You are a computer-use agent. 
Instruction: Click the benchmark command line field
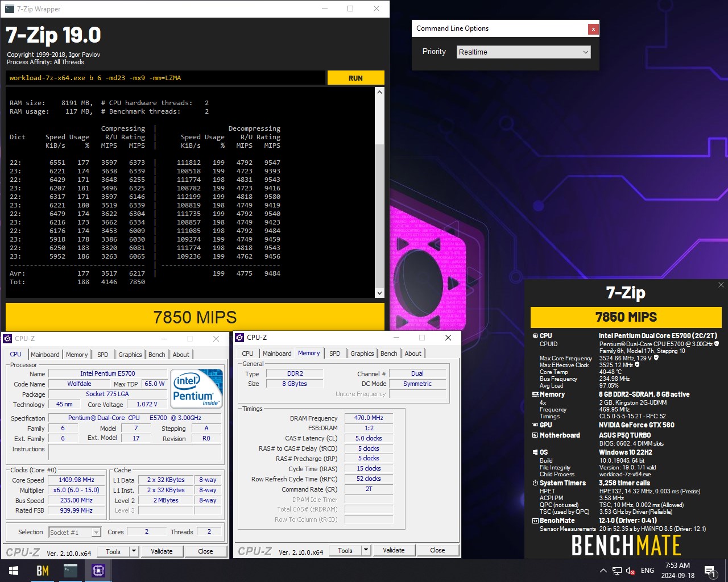coord(166,78)
